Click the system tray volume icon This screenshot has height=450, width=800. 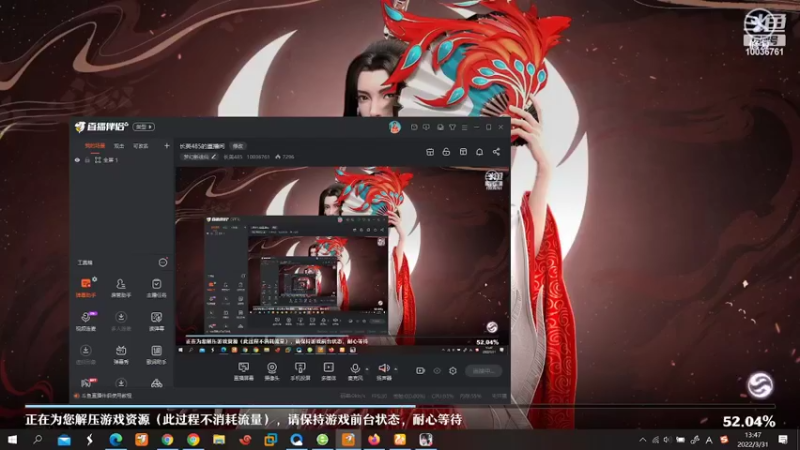[667, 440]
